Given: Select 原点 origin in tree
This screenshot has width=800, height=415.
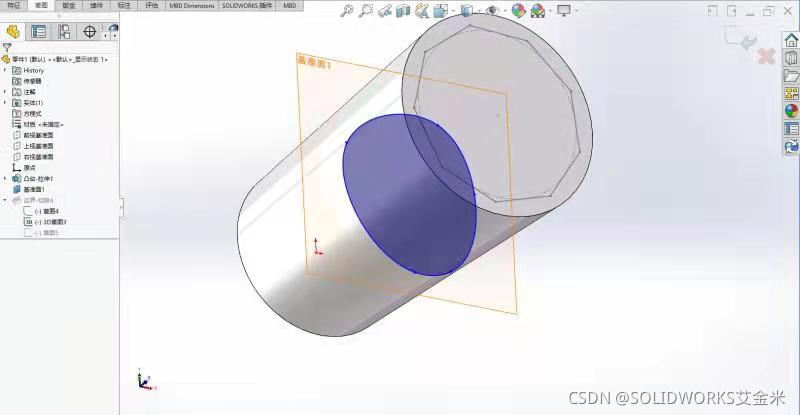Looking at the screenshot, I should pos(24,167).
